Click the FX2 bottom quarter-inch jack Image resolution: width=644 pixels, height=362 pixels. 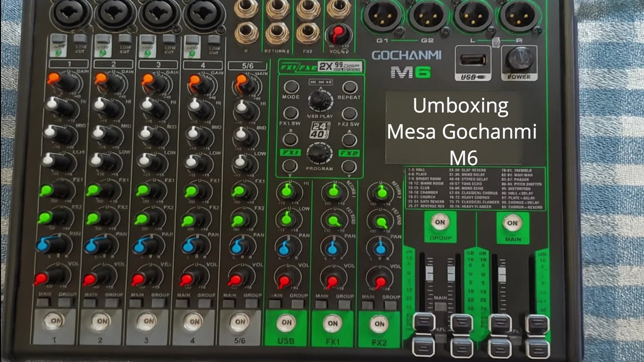[308, 33]
